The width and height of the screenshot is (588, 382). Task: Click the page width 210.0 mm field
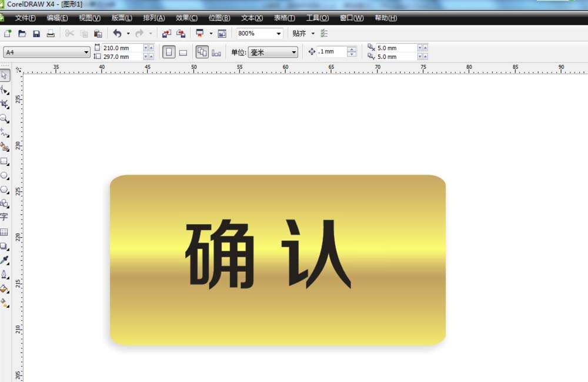point(122,48)
